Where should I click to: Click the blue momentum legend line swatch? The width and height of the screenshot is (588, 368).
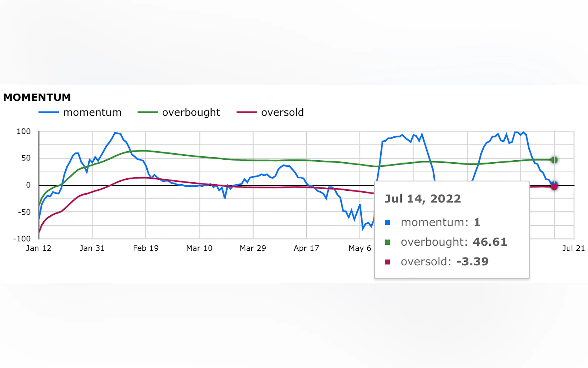48,112
